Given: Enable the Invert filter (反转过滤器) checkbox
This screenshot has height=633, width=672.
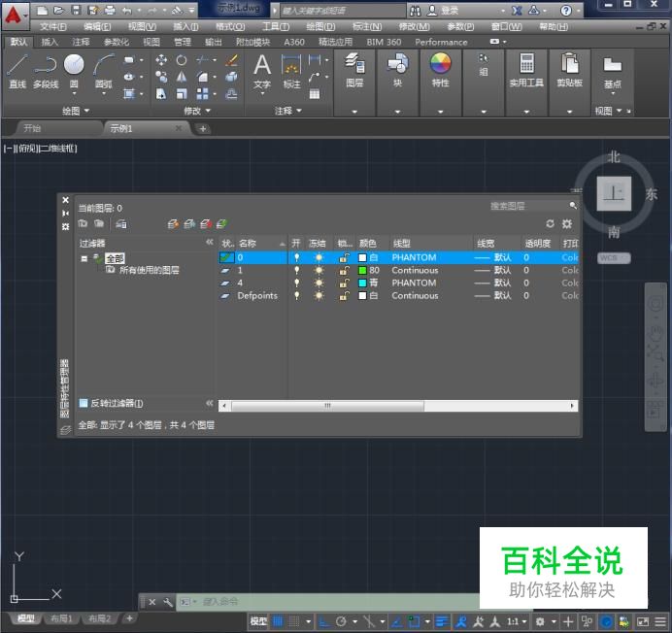Looking at the screenshot, I should (x=84, y=403).
